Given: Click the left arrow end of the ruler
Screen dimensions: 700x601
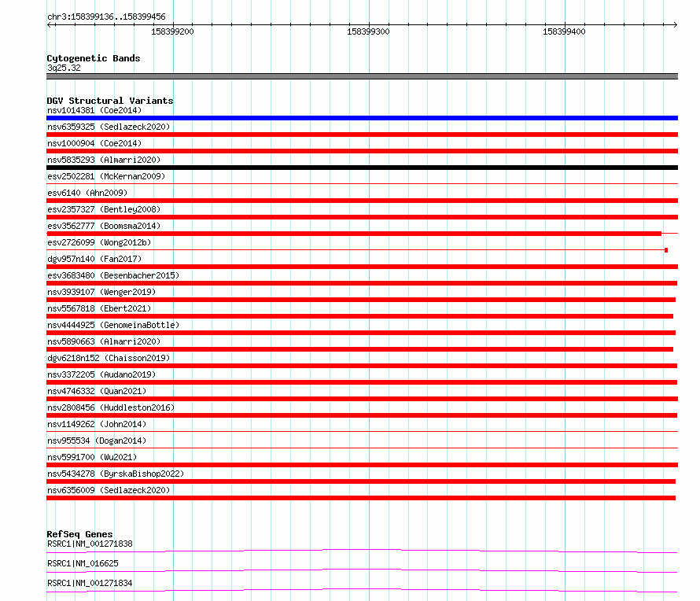Looking at the screenshot, I should [x=49, y=24].
